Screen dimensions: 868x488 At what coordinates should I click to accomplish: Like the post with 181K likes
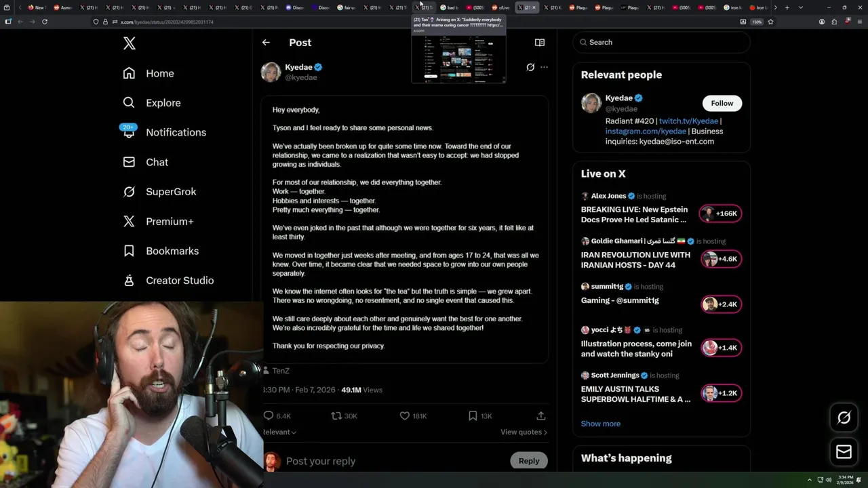click(x=413, y=415)
